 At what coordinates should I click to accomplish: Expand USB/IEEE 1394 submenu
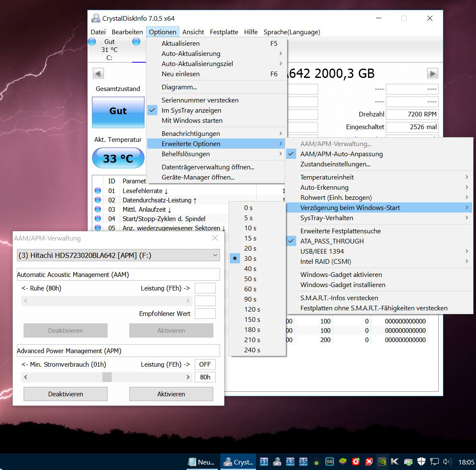tap(380, 251)
